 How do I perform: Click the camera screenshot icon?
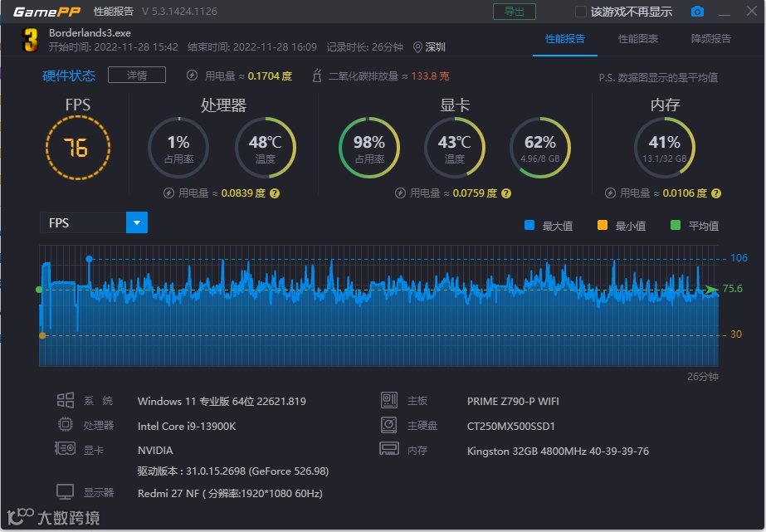697,12
